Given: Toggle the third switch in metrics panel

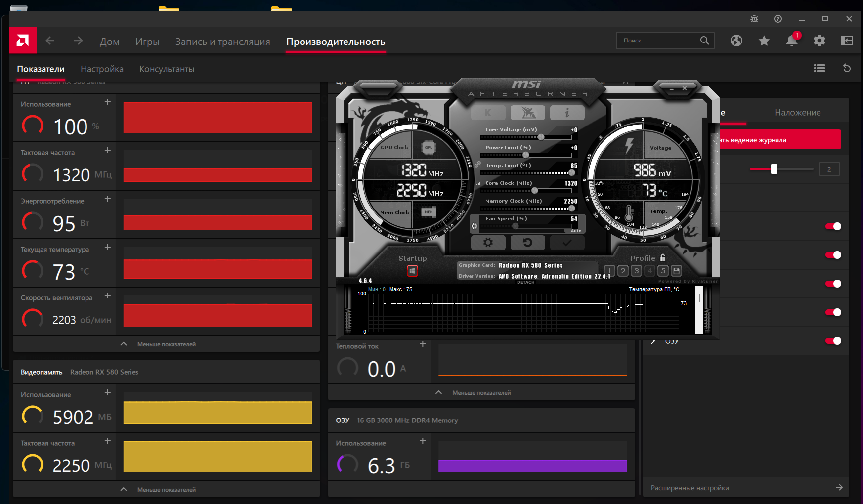Looking at the screenshot, I should [833, 284].
